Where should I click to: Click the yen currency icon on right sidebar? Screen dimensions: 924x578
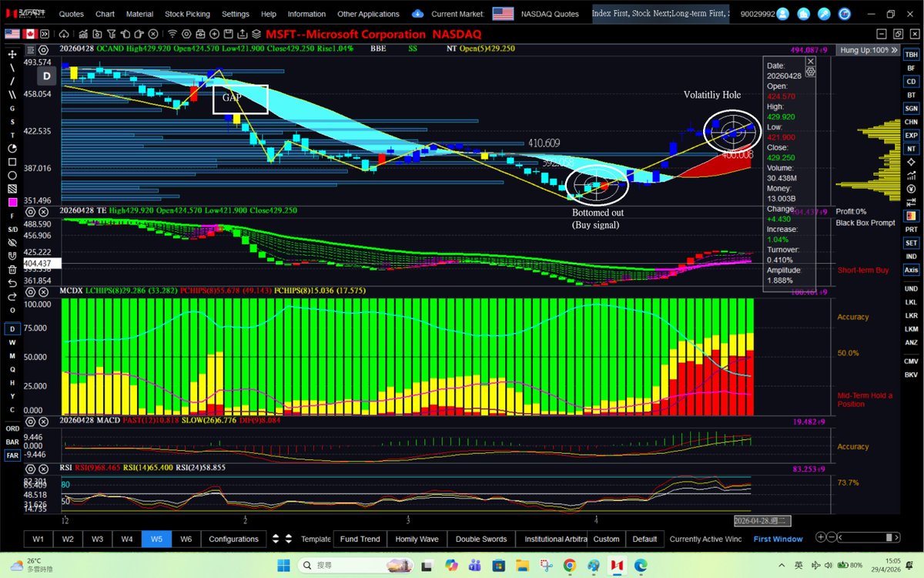point(911,189)
